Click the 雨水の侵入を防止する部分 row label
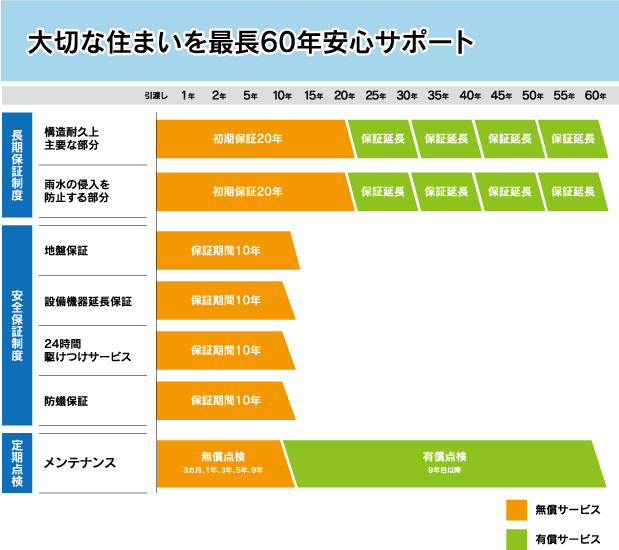Image resolution: width=619 pixels, height=550 pixels. [x=77, y=191]
